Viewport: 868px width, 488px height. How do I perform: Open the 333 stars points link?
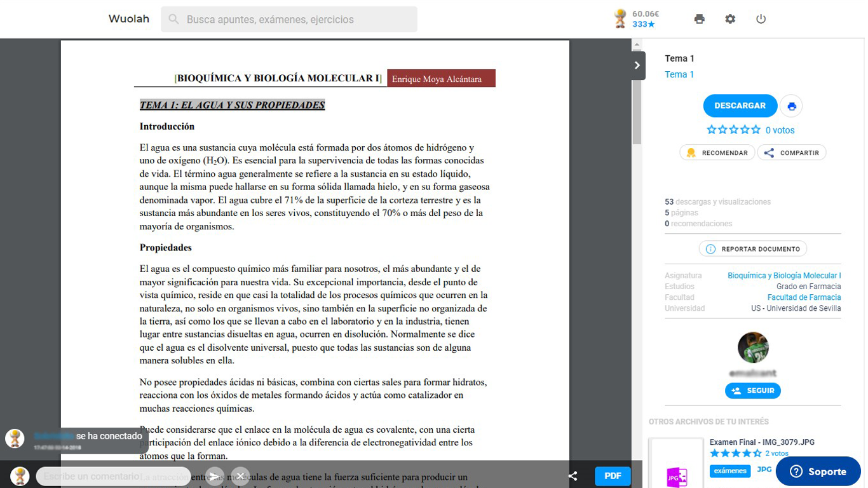[x=643, y=24]
